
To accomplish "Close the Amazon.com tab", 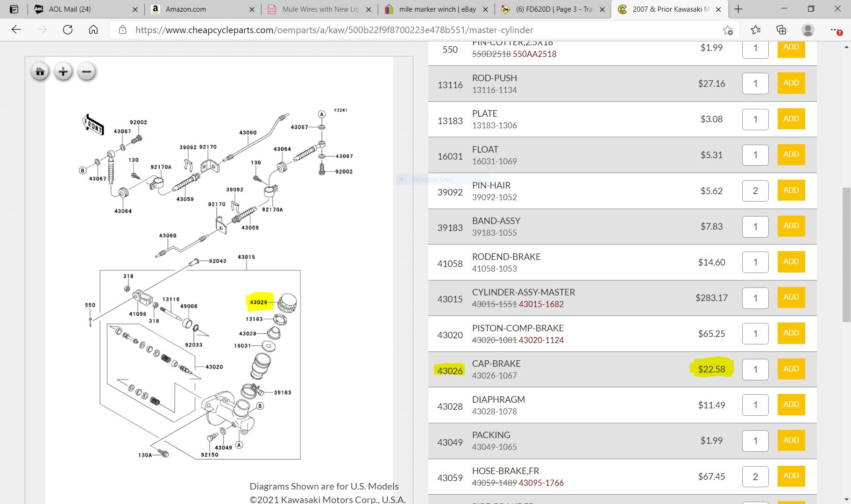I will [252, 9].
